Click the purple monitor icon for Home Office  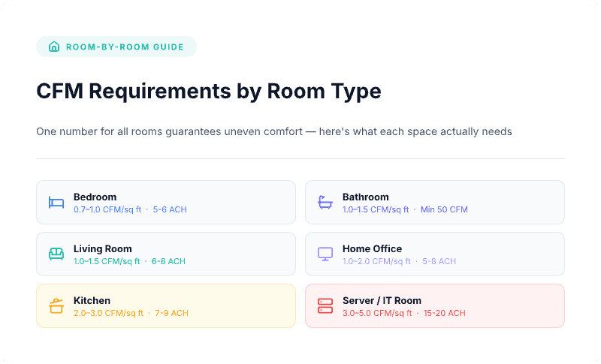click(325, 254)
